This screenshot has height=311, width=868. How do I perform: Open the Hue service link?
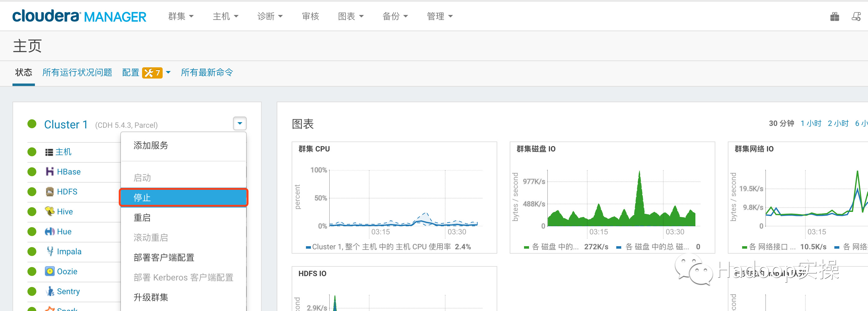tap(64, 232)
